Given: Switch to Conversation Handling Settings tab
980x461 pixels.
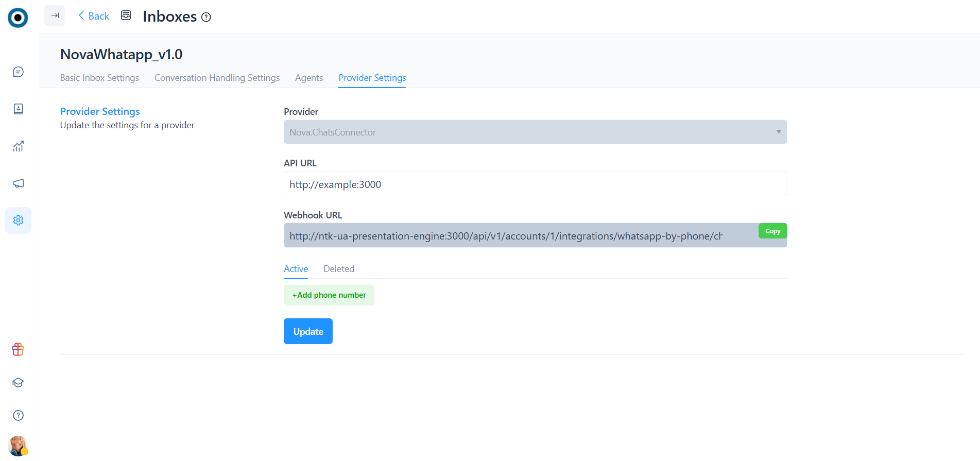Looking at the screenshot, I should [x=217, y=78].
